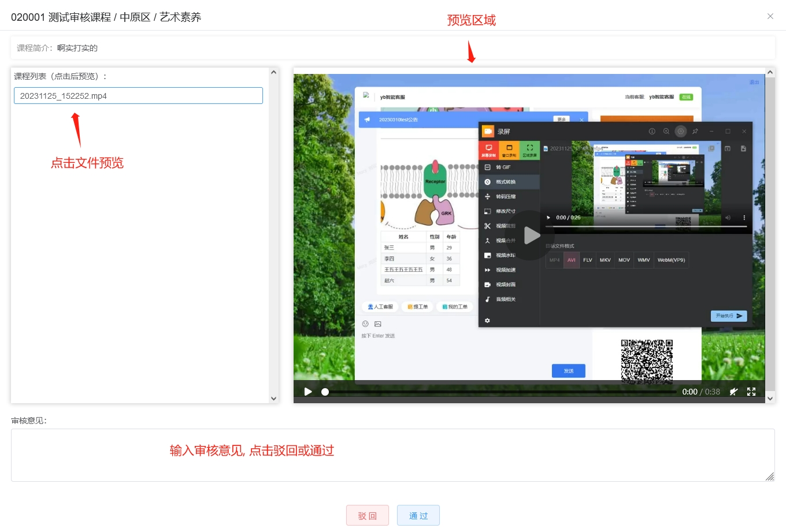Select file 20231125_152252.mp4 to preview
Screen dimensions: 786x532
[138, 96]
